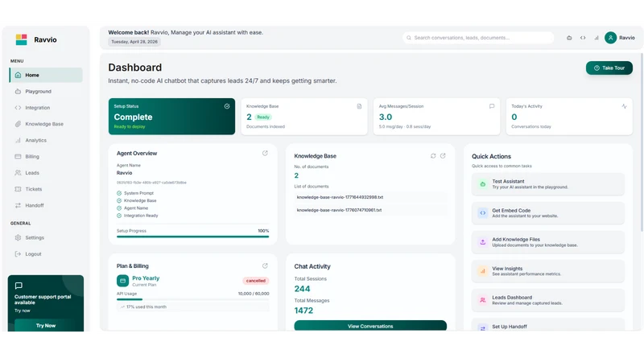
Task: Click the Try Now support button
Action: coord(46,326)
